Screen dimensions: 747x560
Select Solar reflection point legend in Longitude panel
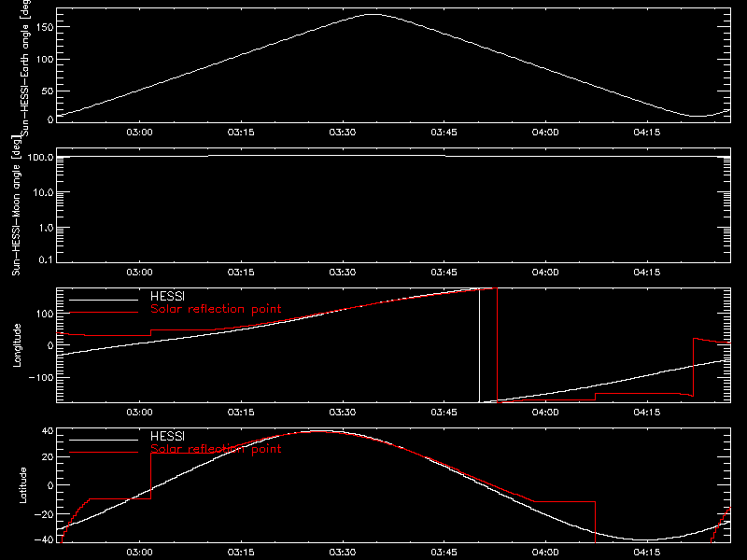pyautogui.click(x=216, y=309)
